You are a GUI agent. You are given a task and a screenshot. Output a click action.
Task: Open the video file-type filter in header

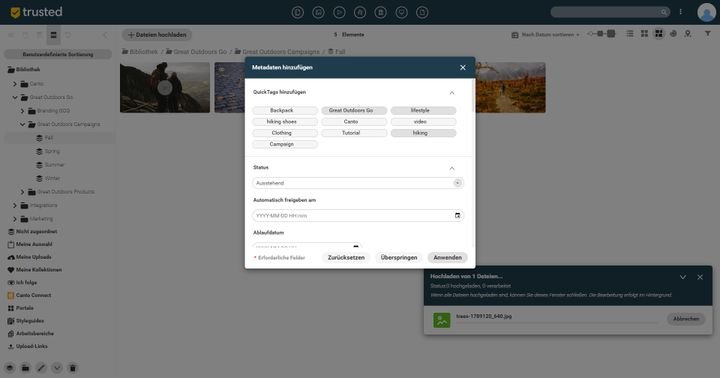(x=339, y=12)
